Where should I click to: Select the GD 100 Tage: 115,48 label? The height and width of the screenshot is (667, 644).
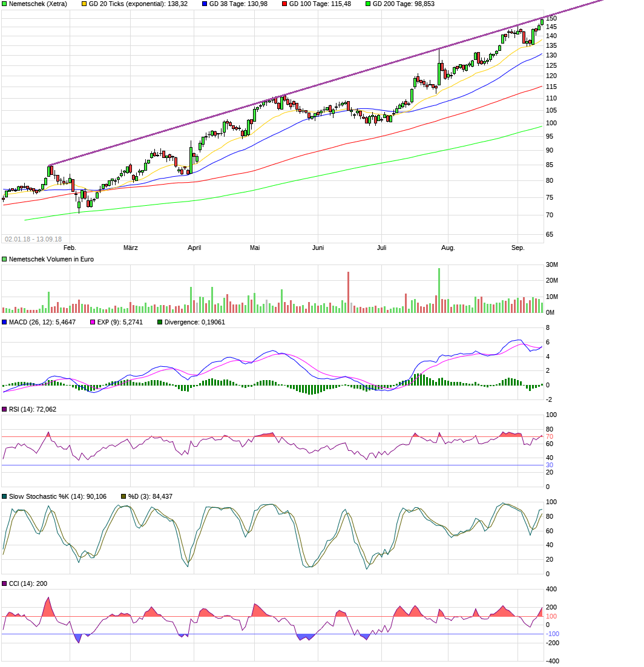[x=320, y=4]
